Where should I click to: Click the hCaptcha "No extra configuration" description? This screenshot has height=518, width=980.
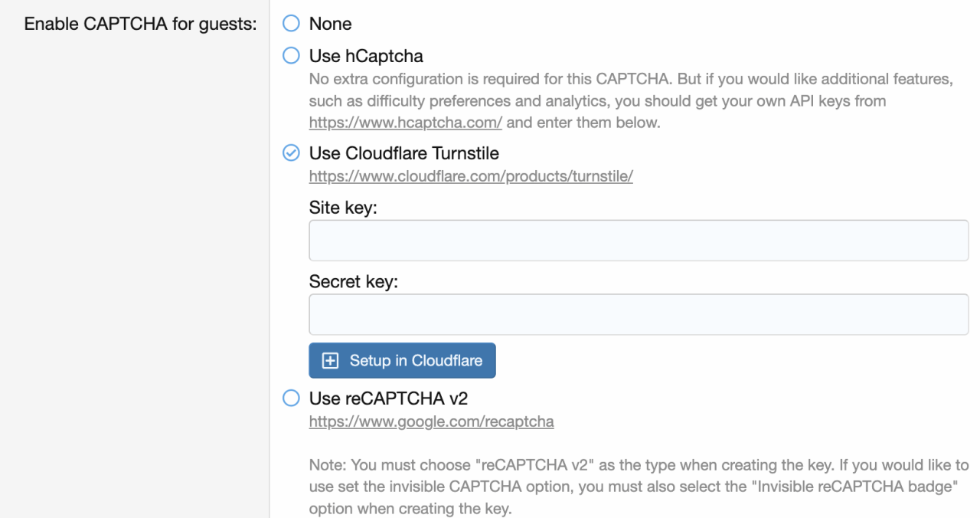click(x=631, y=101)
